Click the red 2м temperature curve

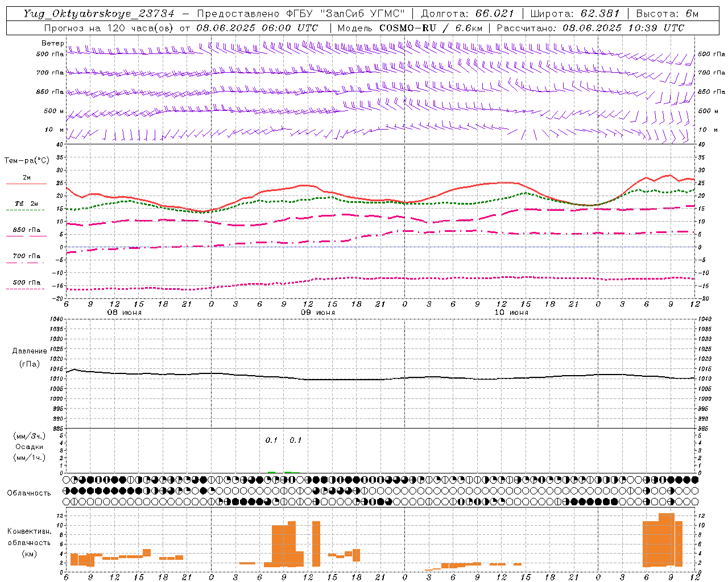pos(380,193)
